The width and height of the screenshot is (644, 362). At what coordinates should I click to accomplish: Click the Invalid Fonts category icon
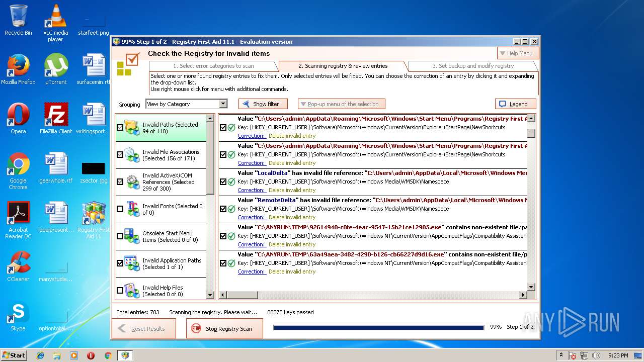pos(132,209)
